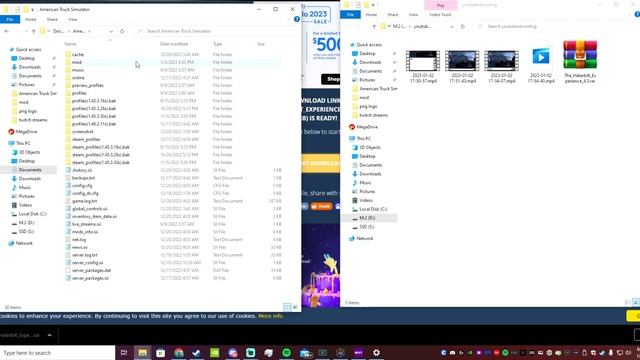Open Spotify from the taskbar

click(x=287, y=353)
